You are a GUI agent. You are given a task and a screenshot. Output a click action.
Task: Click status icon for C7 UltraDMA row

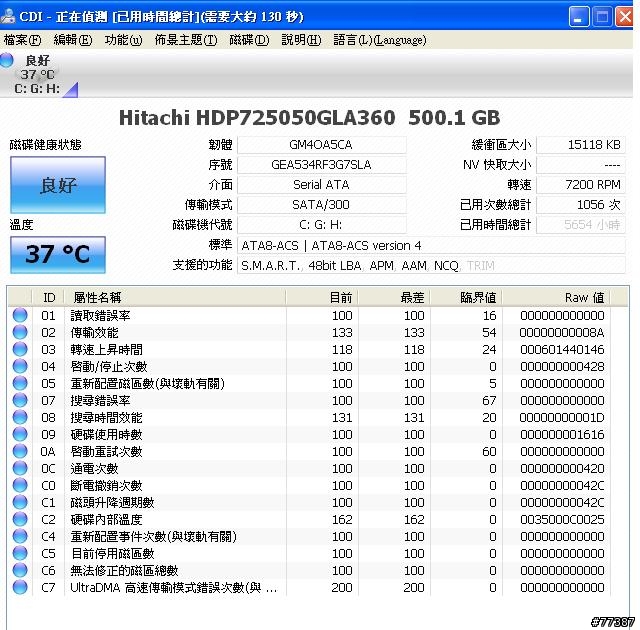20,588
